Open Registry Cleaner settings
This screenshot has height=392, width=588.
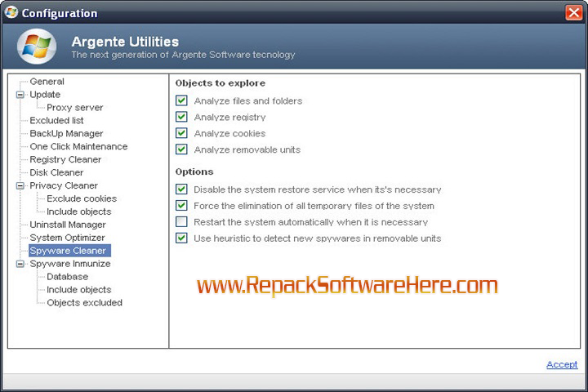coord(65,159)
